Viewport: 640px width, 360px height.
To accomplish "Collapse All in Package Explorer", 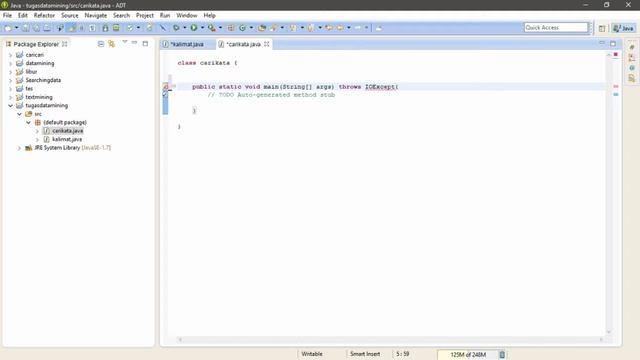I will click(101, 44).
